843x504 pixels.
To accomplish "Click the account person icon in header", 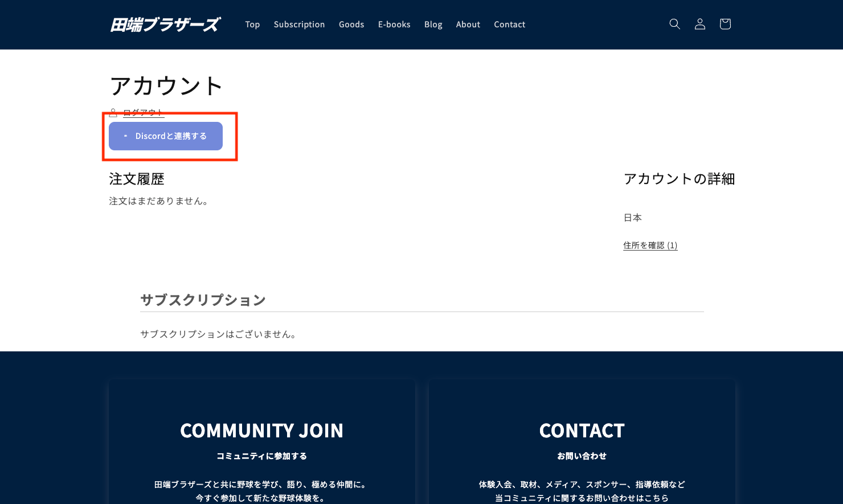I will click(x=699, y=24).
